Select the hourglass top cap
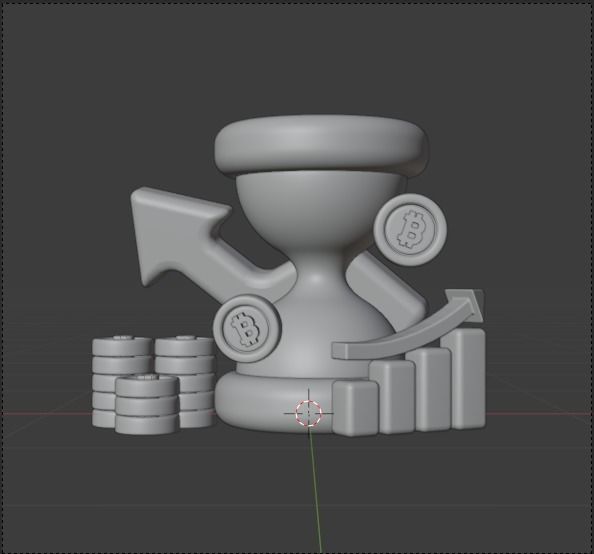Viewport: 594px width, 554px height. [x=322, y=146]
